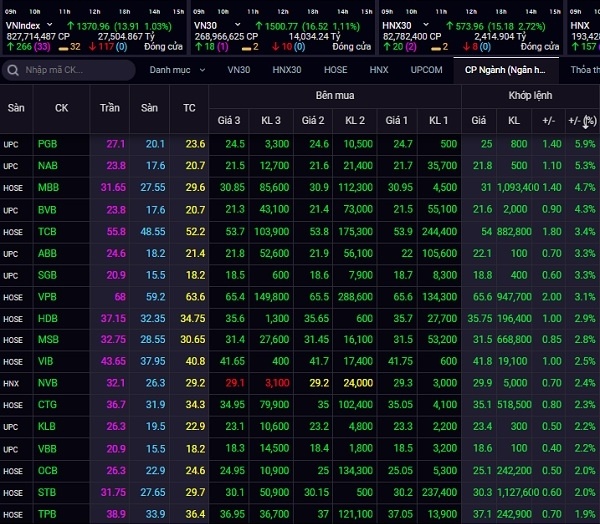The height and width of the screenshot is (524, 600).
Task: Click the search magnifier icon
Action: point(13,70)
